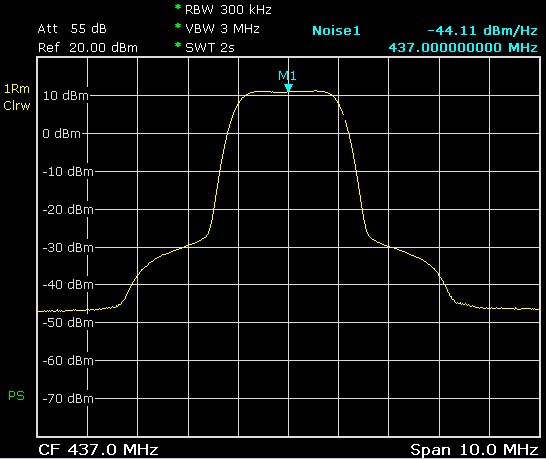
Task: Click the 10 dBm axis label
Action: click(65, 95)
